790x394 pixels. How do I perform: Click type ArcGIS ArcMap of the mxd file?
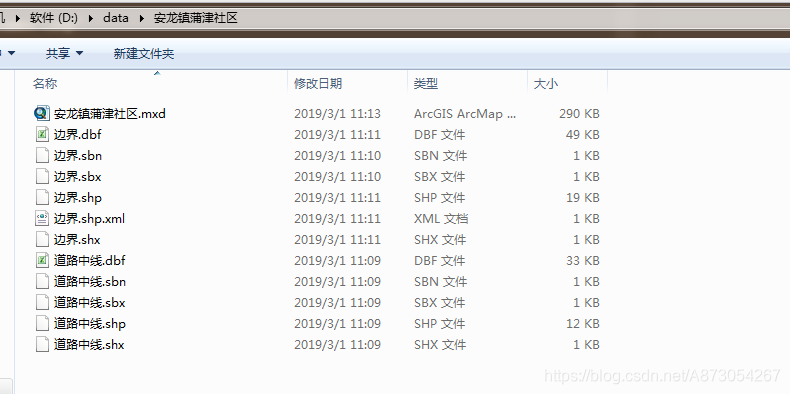point(465,114)
